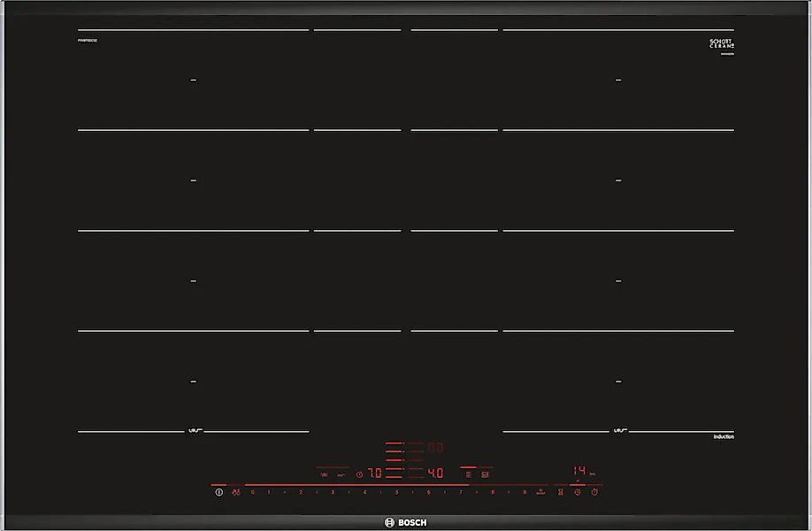Tap the Bosch logo on front edge
Image resolution: width=812 pixels, height=531 pixels.
[x=406, y=522]
